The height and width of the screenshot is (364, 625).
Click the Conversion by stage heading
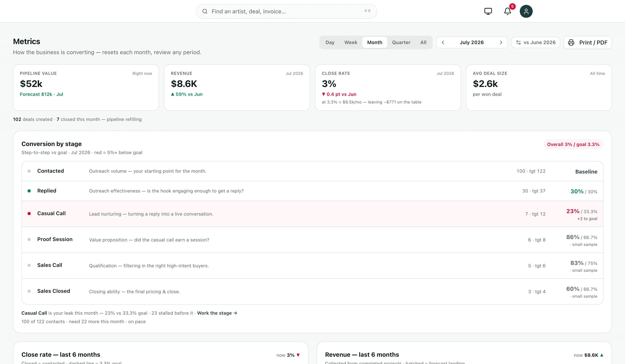(52, 144)
